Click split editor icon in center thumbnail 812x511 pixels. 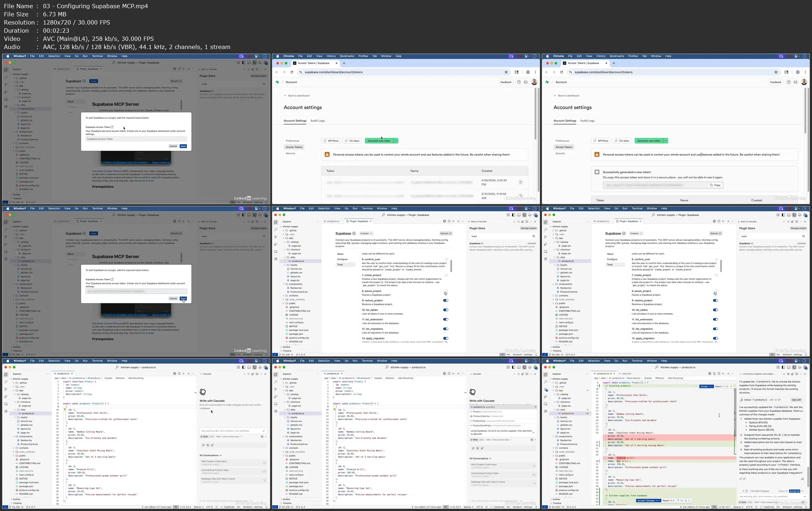[449, 221]
